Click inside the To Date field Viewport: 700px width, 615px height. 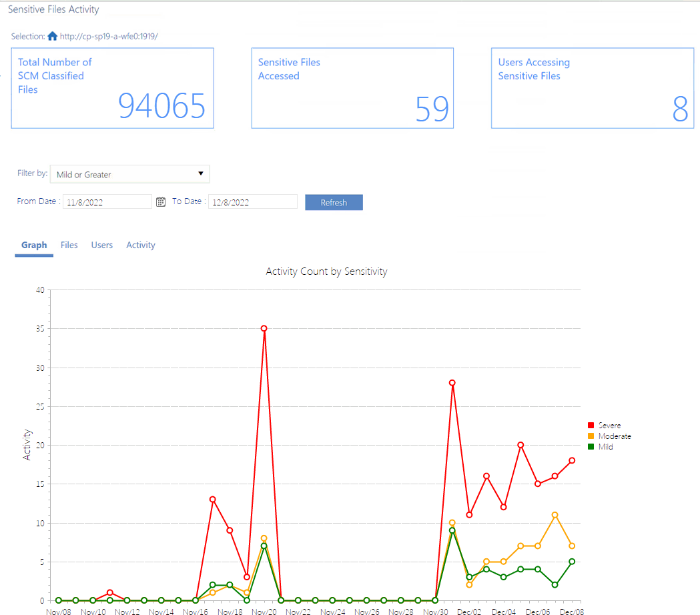coord(252,201)
